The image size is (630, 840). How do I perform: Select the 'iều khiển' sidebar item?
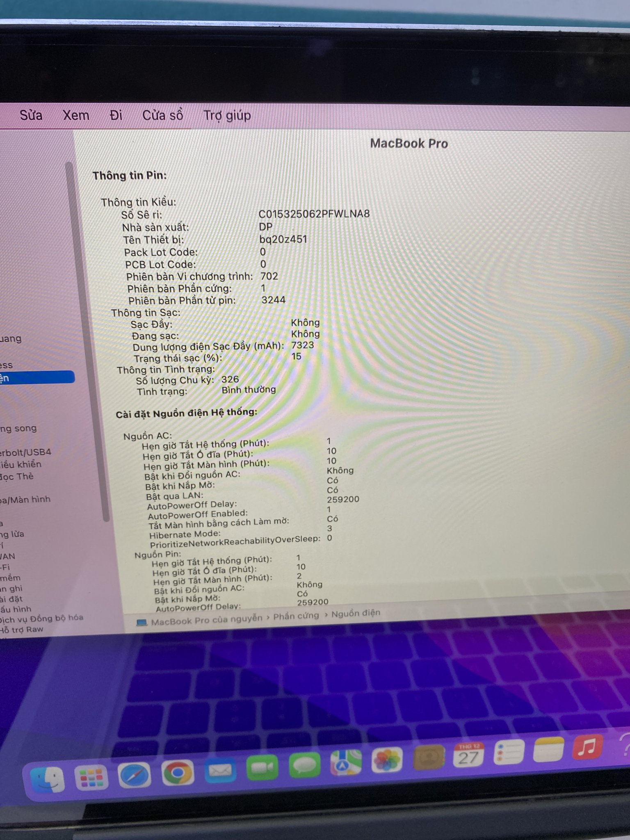pos(21,464)
